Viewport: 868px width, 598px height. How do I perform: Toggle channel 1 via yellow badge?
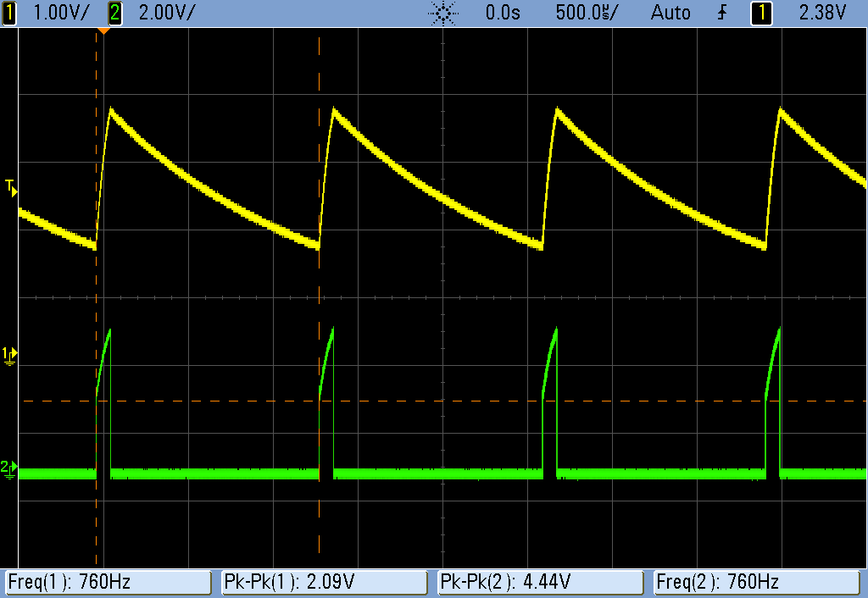[x=8, y=13]
